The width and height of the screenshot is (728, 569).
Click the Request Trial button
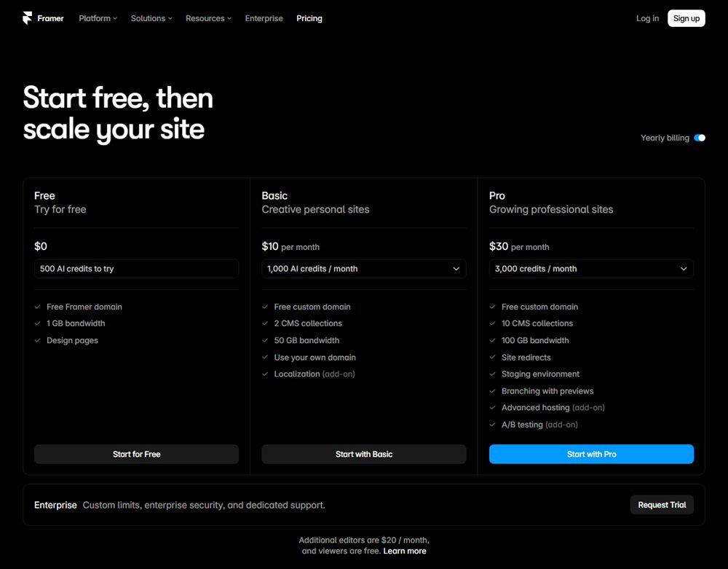pyautogui.click(x=662, y=505)
